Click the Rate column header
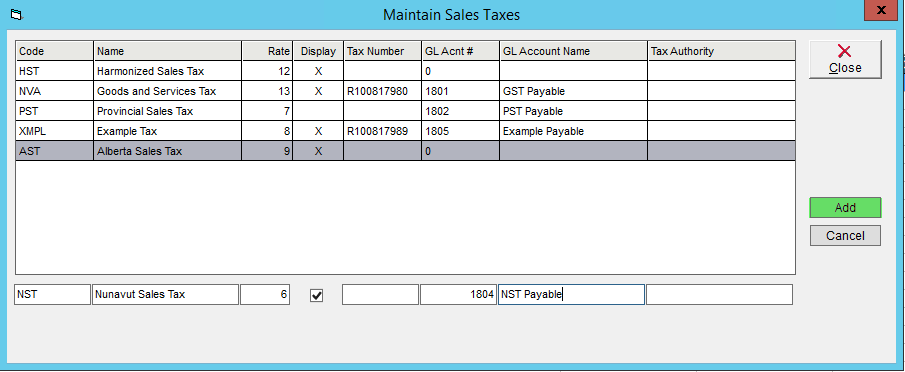The height and width of the screenshot is (372, 905). (267, 51)
